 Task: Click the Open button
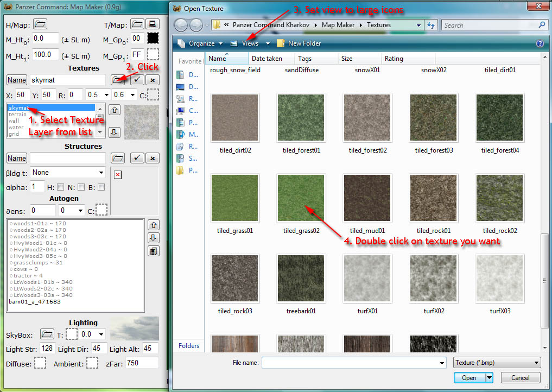(469, 378)
